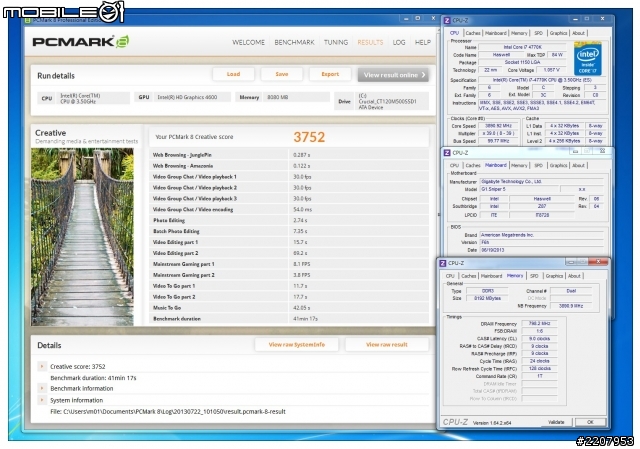The image size is (640, 449).
Task: Open SPD tab in bottom CPU-Z window
Action: [x=534, y=276]
